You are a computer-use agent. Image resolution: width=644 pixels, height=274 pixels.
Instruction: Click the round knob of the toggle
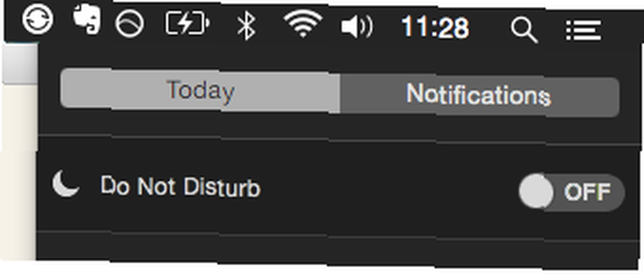click(536, 191)
